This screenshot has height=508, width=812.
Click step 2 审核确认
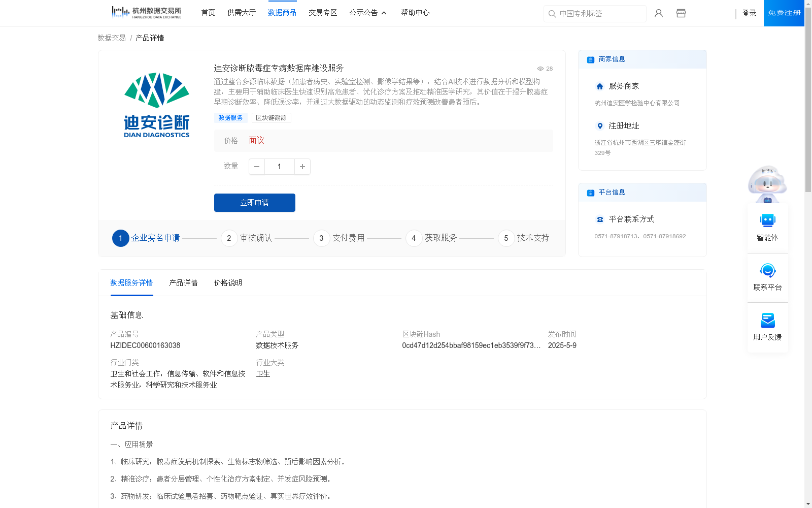247,238
